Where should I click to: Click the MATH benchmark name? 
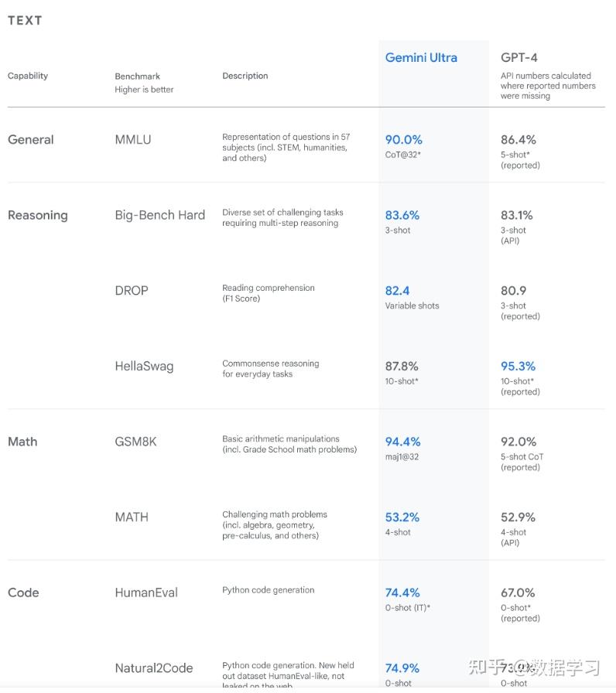tap(132, 517)
